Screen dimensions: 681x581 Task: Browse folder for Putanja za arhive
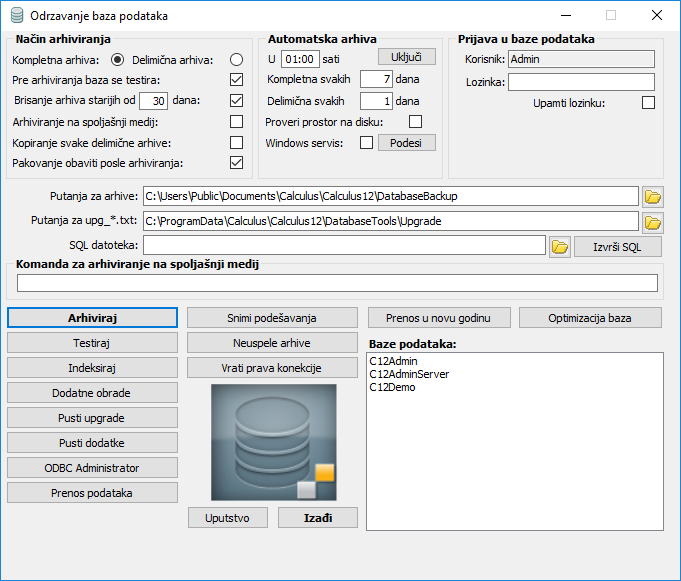[x=652, y=196]
